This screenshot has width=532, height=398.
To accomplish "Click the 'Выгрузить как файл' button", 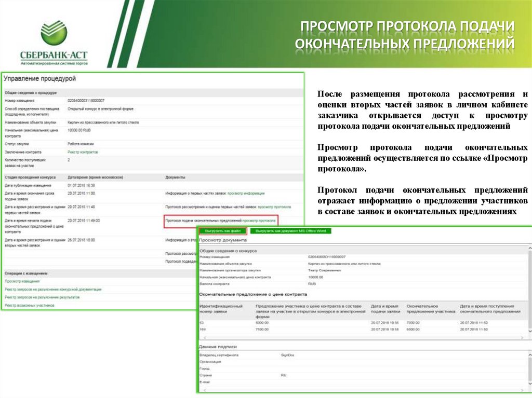I will pyautogui.click(x=222, y=231).
